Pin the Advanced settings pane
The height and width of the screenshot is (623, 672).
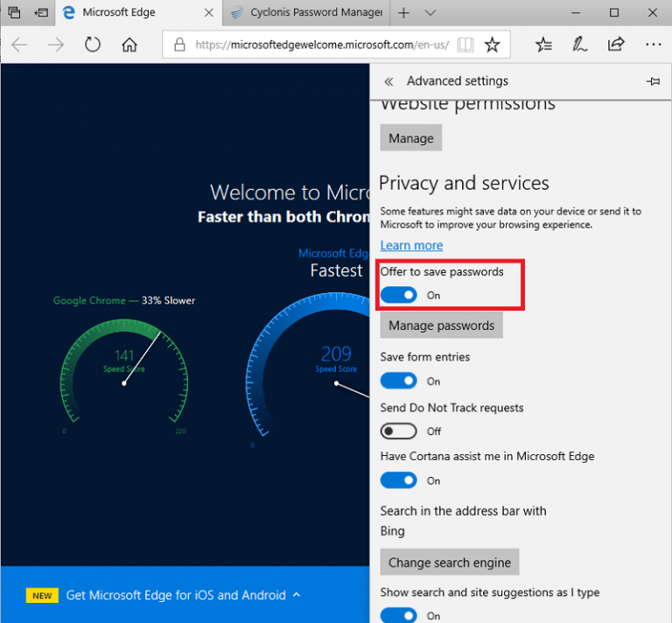pyautogui.click(x=653, y=81)
